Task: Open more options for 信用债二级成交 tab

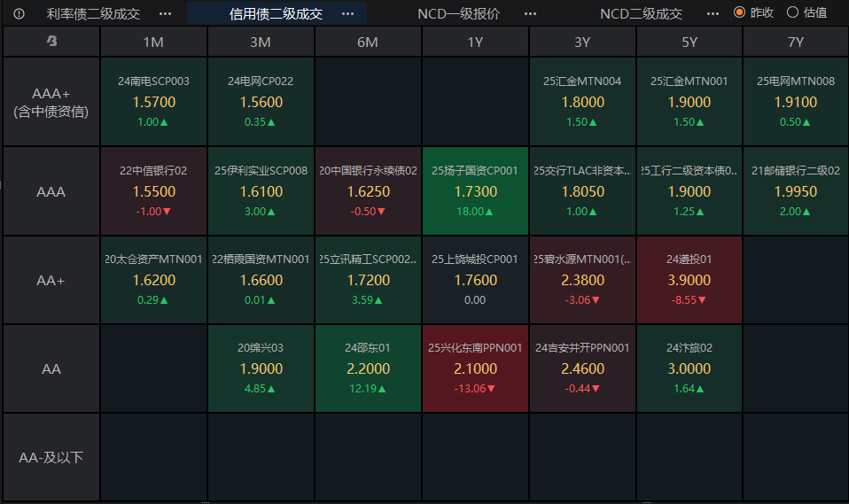Action: 347,13
